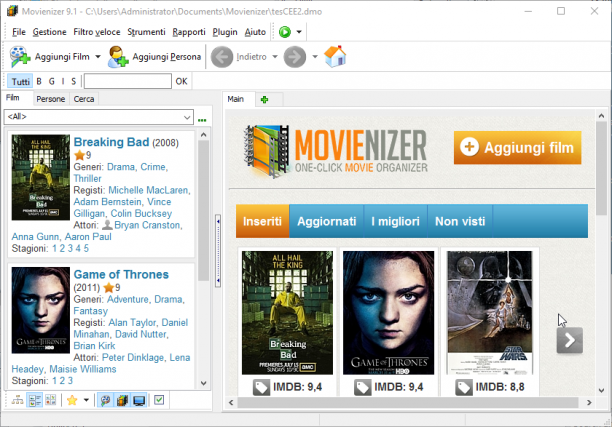Open the Gestione menu
612x427 pixels.
pyautogui.click(x=50, y=32)
